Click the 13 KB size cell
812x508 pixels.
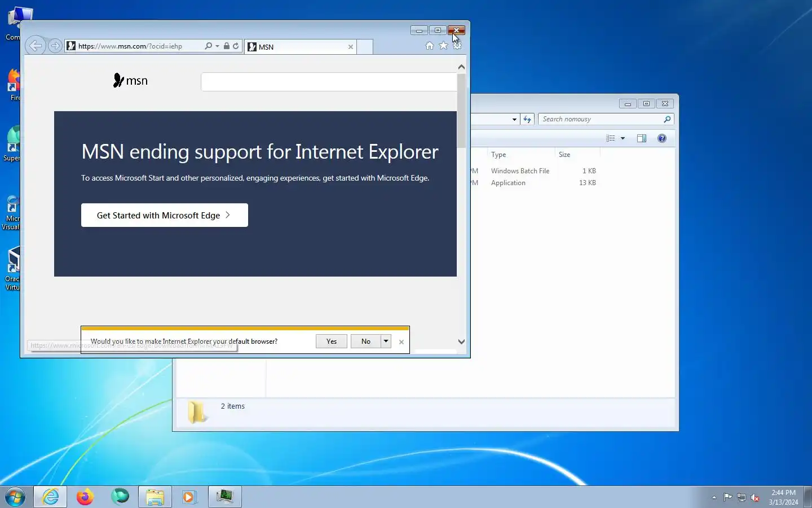click(x=588, y=183)
